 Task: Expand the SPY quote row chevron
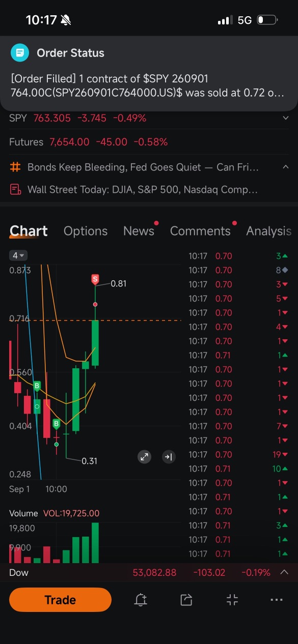pyautogui.click(x=285, y=118)
